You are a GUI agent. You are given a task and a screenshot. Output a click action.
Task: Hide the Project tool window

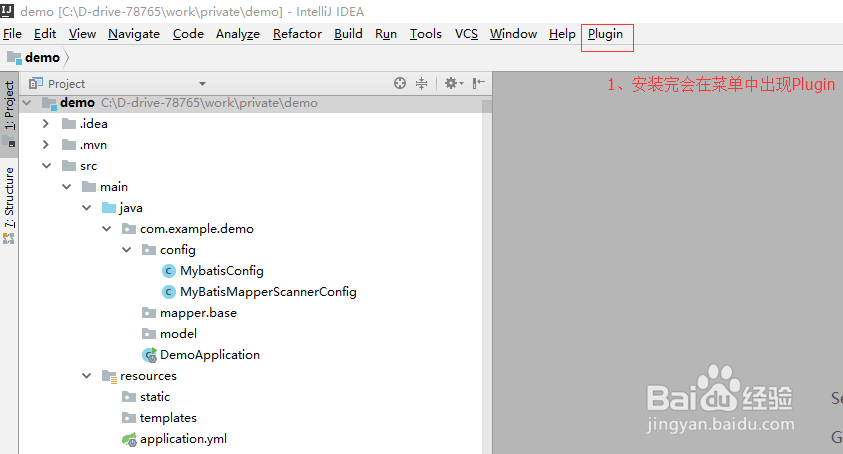click(x=478, y=83)
